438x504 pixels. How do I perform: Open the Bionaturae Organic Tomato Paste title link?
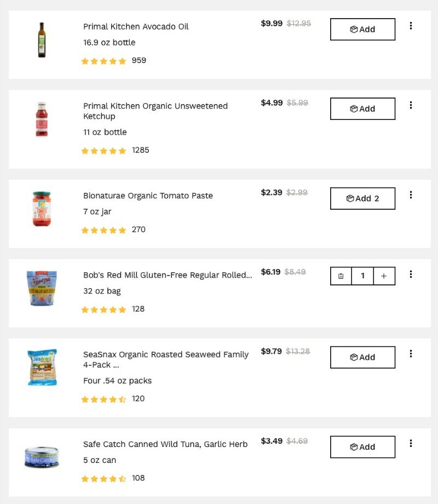(148, 196)
